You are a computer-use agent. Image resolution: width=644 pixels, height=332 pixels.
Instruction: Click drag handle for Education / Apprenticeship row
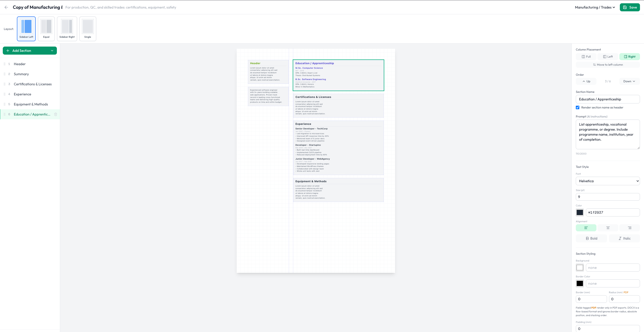pyautogui.click(x=4, y=114)
